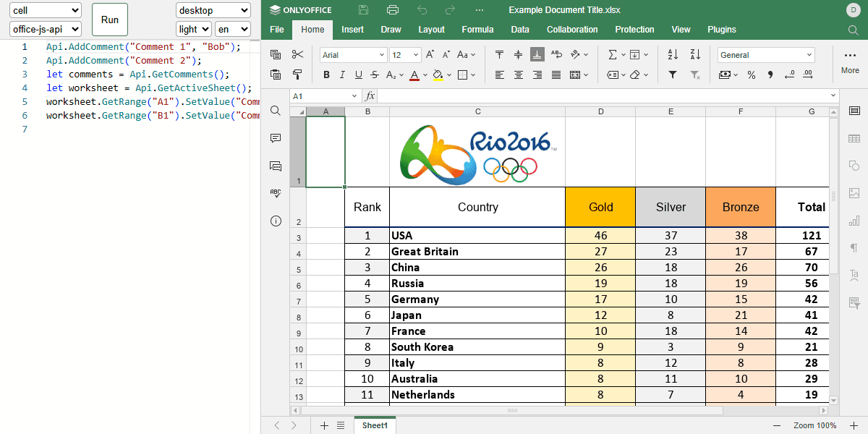This screenshot has width=868, height=434.
Task: Apply yellow fill color swatch
Action: pyautogui.click(x=438, y=75)
